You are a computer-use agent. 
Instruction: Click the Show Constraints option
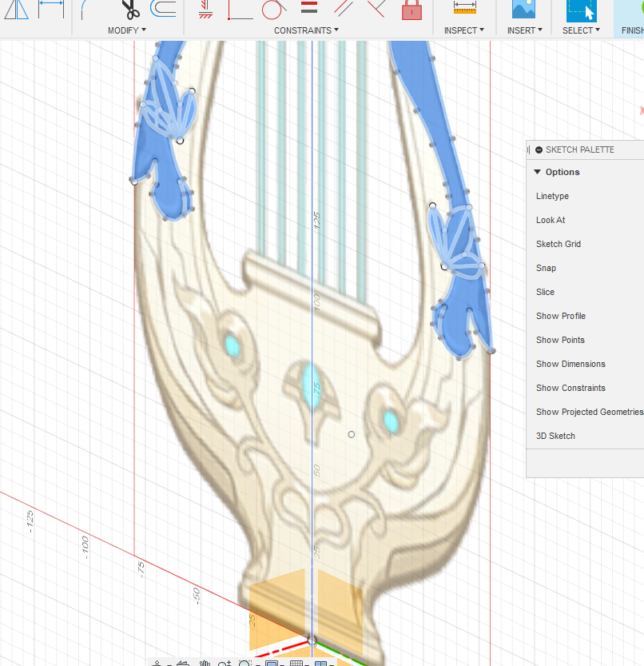570,389
